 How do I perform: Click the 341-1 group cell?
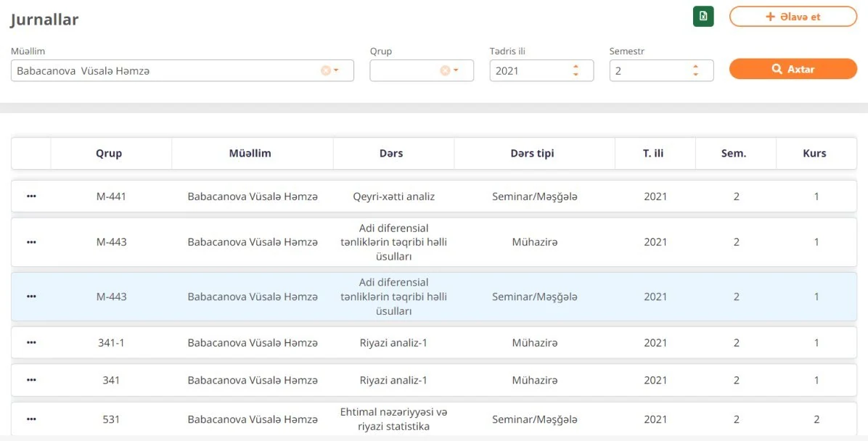click(111, 342)
